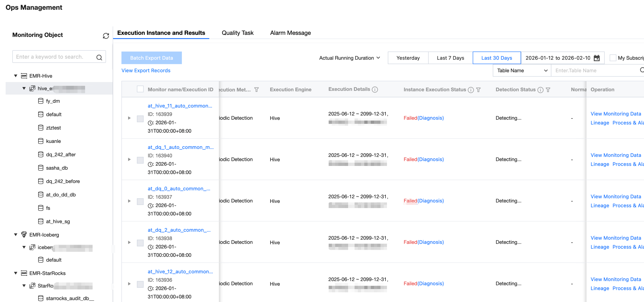Click the search magnifier in keyword box
The width and height of the screenshot is (644, 302).
coord(99,57)
